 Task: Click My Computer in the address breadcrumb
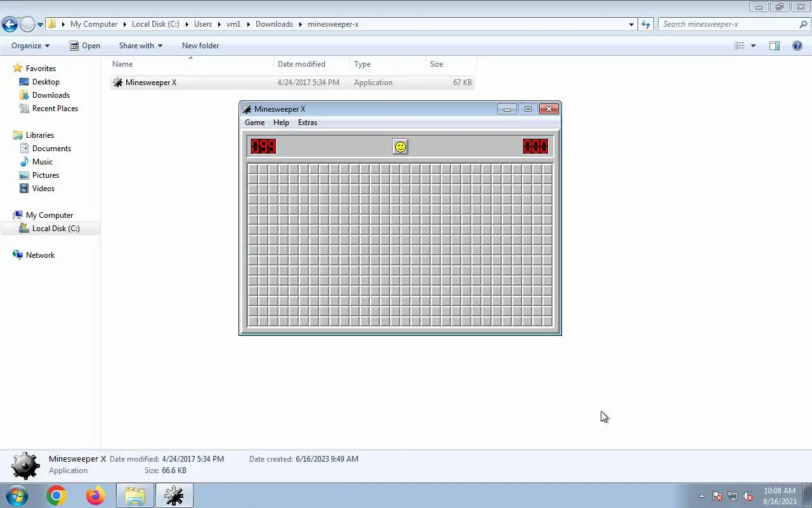click(94, 24)
